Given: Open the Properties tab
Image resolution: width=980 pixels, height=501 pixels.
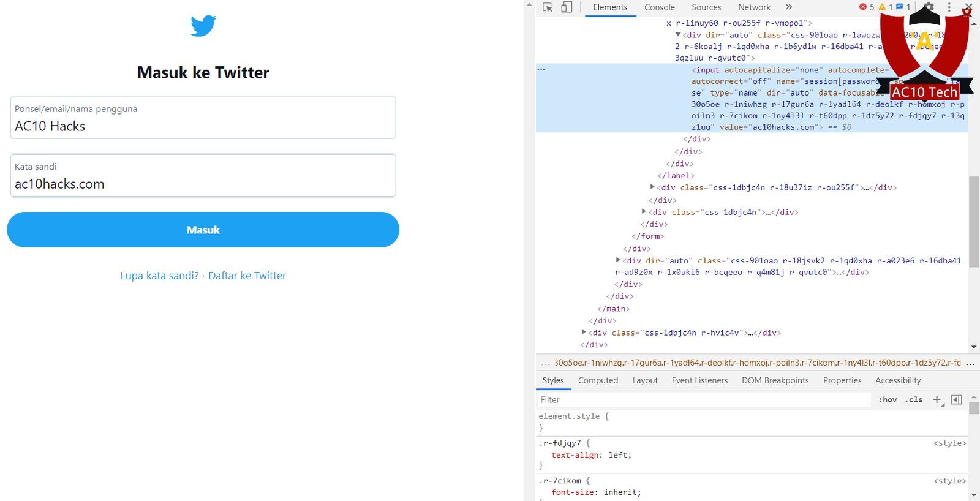Looking at the screenshot, I should click(842, 380).
